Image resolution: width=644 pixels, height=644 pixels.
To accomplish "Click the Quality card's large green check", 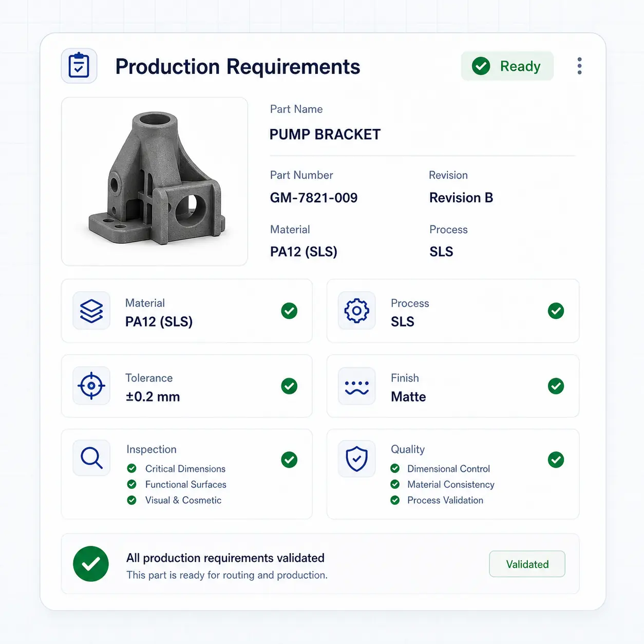I will (556, 460).
